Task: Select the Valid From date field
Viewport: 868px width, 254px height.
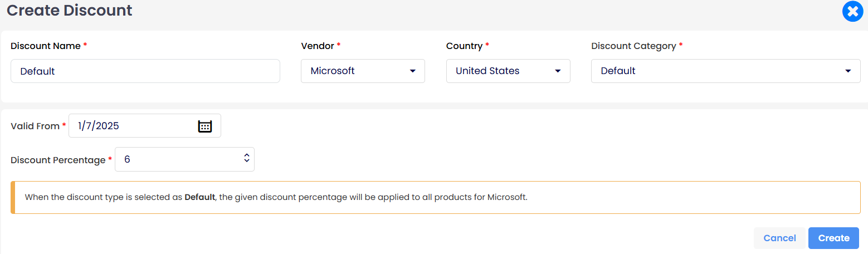Action: coord(145,126)
